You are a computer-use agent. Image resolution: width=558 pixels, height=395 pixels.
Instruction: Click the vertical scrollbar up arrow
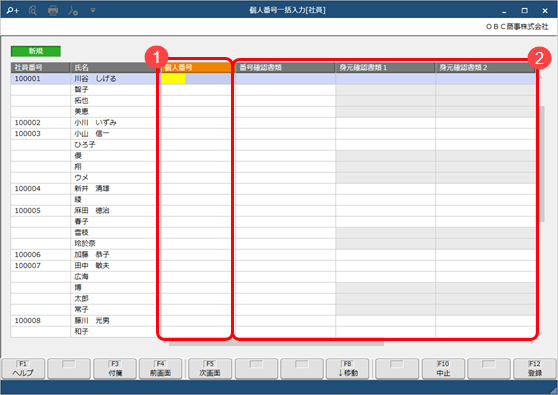click(541, 77)
